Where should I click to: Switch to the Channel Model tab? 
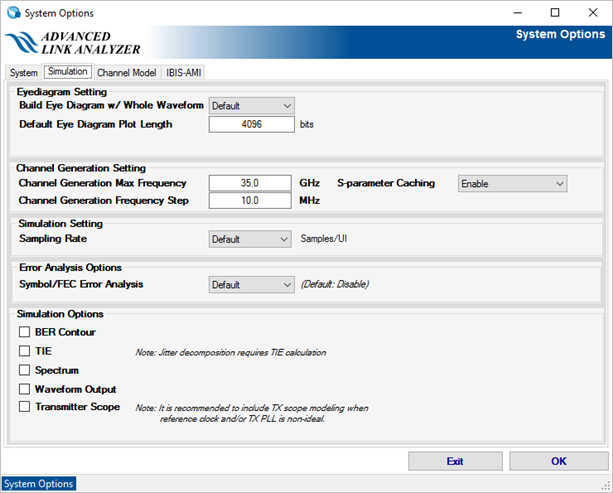pos(126,73)
